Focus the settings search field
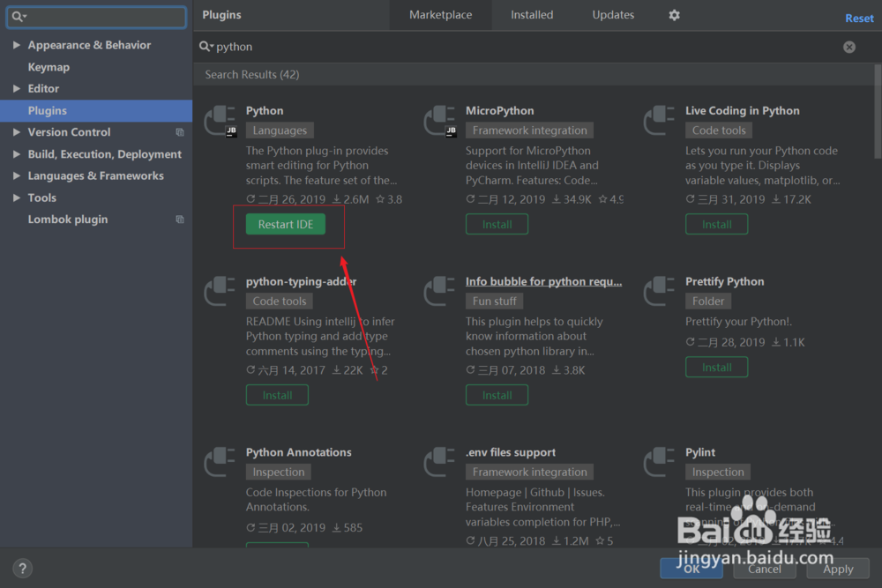Image resolution: width=882 pixels, height=588 pixels. point(96,16)
